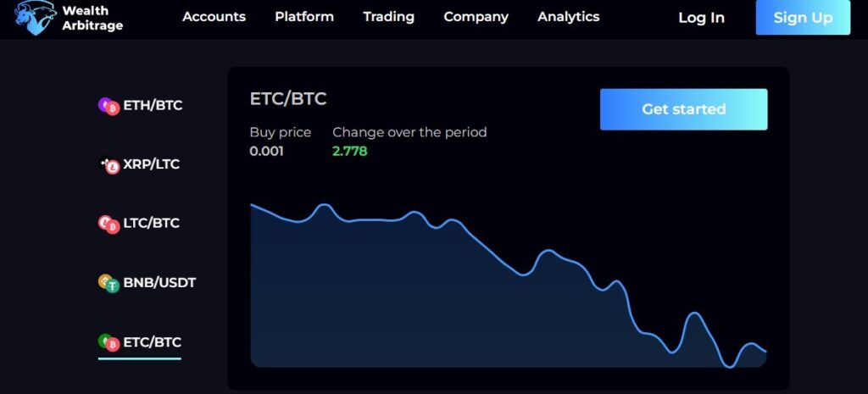Viewport: 868px width, 394px height.
Task: Open the Platform menu
Action: click(304, 17)
